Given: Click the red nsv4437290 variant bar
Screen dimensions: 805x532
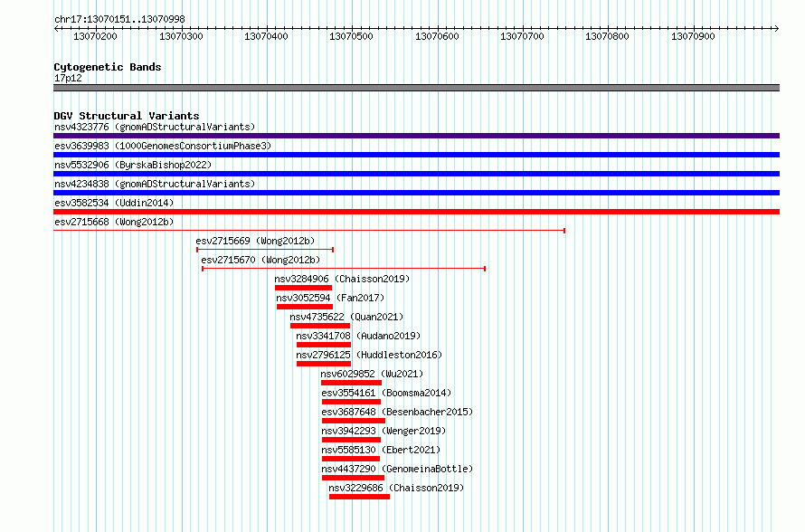Looking at the screenshot, I should (353, 478).
